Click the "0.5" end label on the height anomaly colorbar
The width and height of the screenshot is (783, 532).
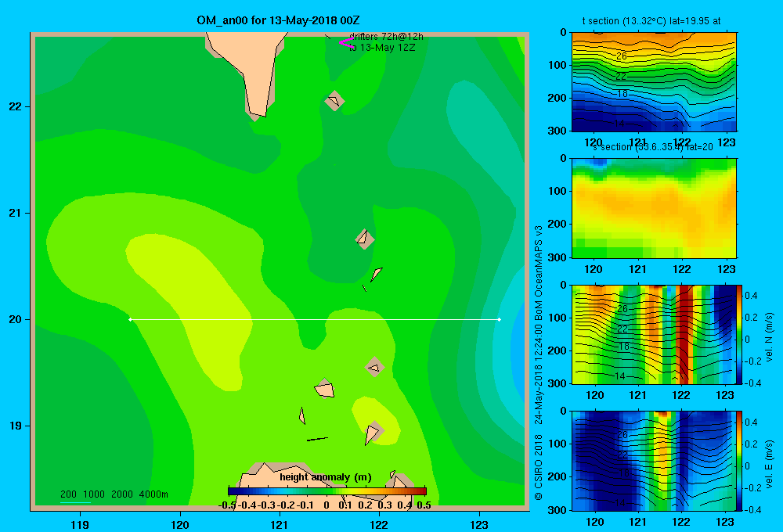(424, 505)
